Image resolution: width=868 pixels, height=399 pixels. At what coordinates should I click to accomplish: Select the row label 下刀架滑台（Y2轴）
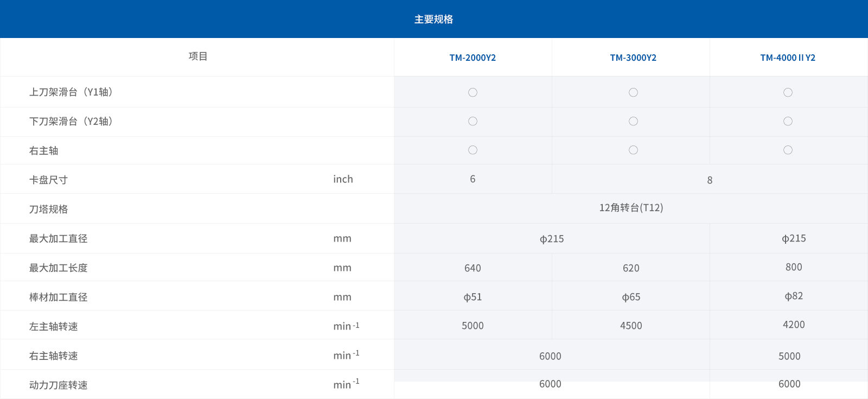click(x=71, y=121)
